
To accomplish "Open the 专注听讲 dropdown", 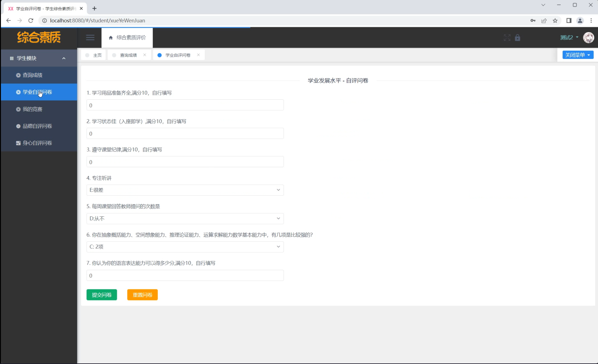I will 185,190.
